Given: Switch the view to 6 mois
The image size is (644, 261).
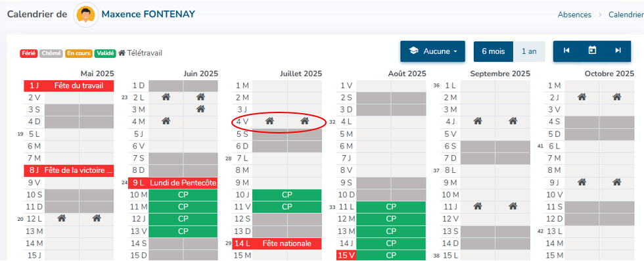Looking at the screenshot, I should 494,51.
